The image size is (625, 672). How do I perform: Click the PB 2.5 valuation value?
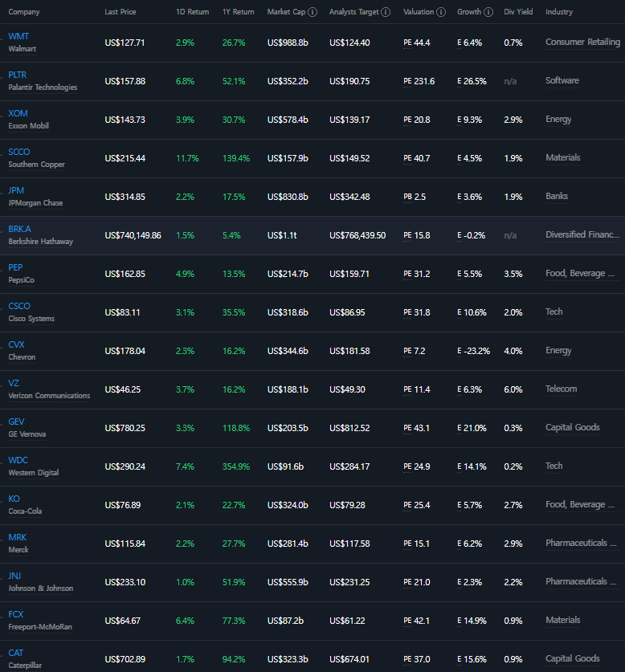click(415, 198)
